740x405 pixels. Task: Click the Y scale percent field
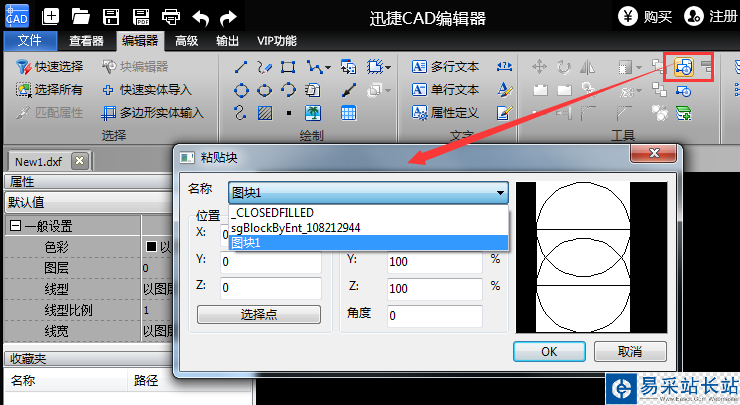435,261
